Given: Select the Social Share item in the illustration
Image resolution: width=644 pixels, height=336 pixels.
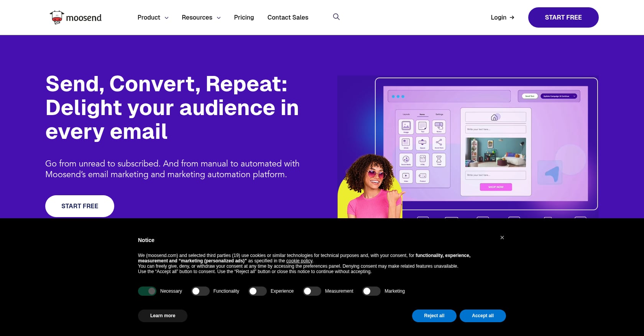Looking at the screenshot, I should click(439, 143).
